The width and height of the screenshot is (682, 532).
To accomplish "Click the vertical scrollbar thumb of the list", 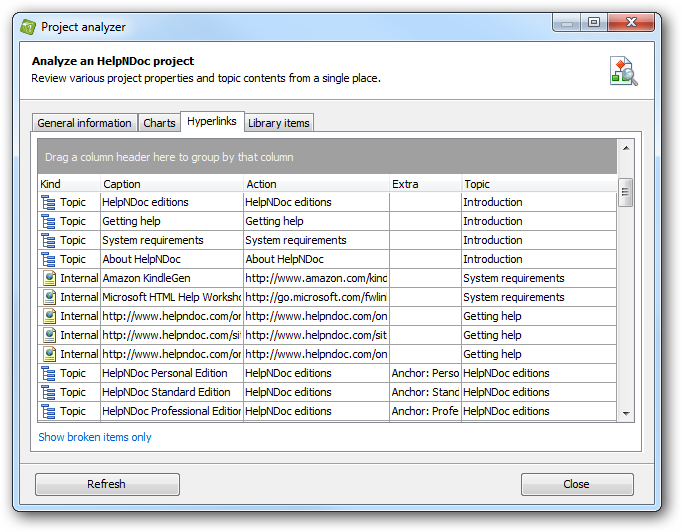I will coord(625,192).
